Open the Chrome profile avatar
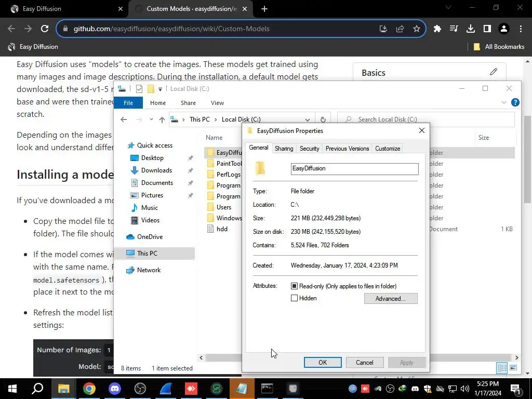The image size is (532, 399). [x=504, y=29]
